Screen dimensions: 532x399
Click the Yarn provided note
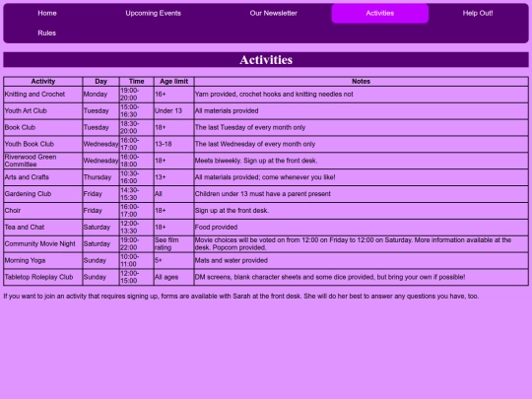361,95
